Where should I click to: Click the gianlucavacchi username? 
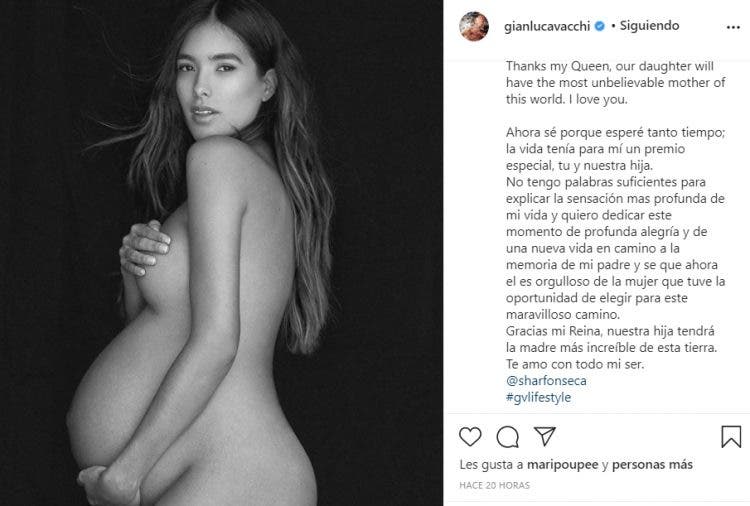click(547, 26)
